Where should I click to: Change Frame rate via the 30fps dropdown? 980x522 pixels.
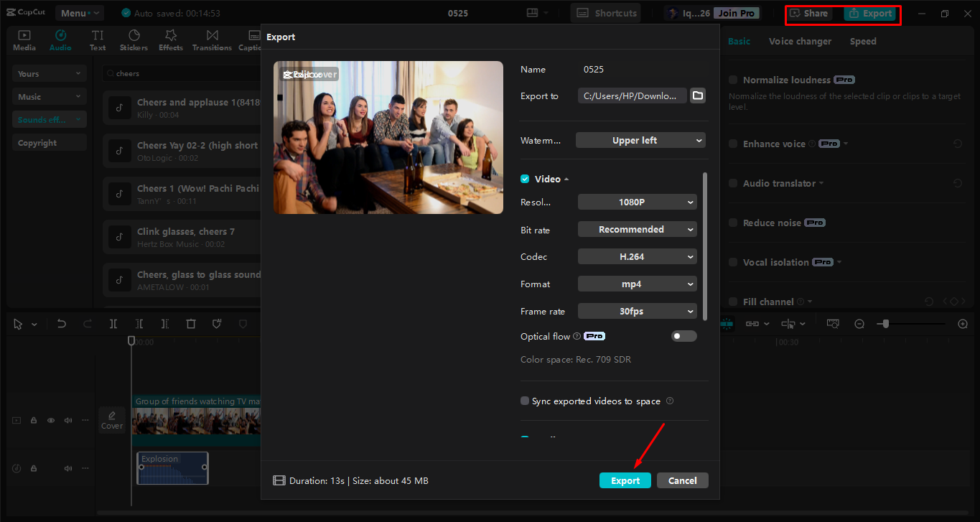(x=637, y=311)
